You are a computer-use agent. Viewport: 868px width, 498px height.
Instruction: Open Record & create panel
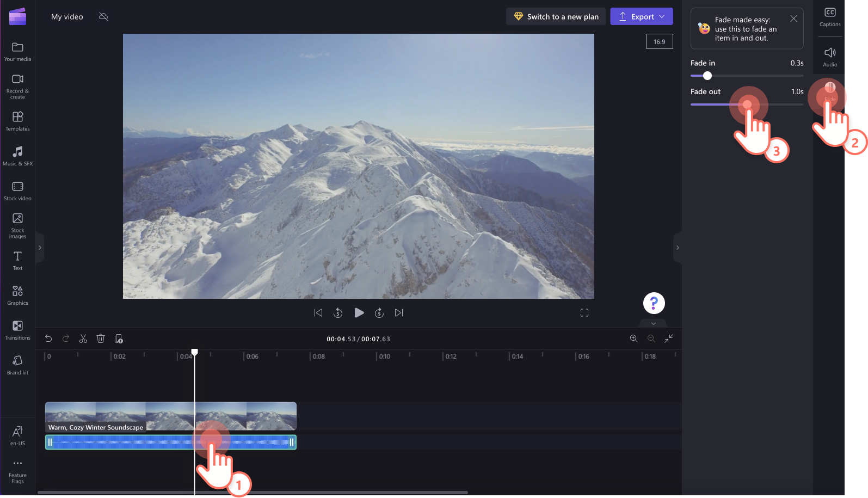click(17, 87)
